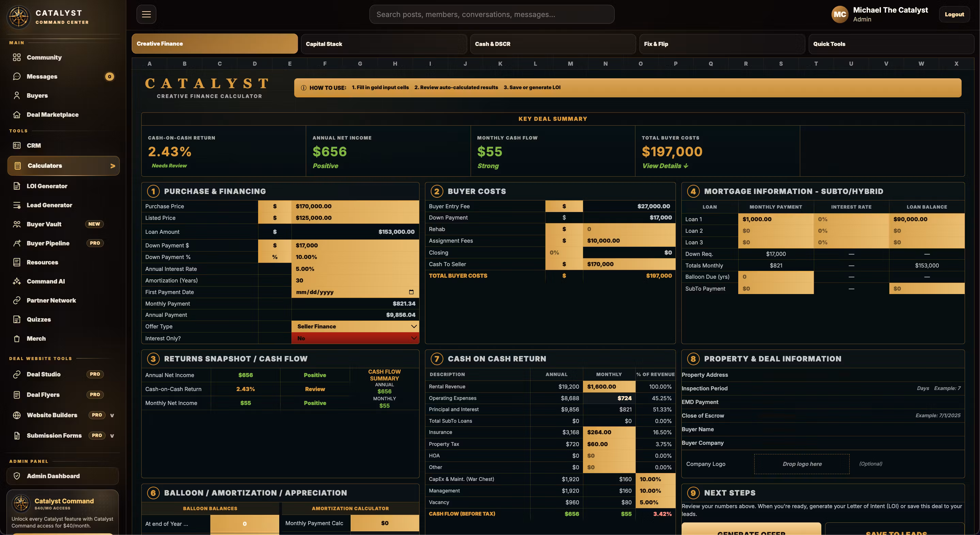Image resolution: width=980 pixels, height=535 pixels.
Task: Click the Admin Dashboard shield icon
Action: (17, 476)
